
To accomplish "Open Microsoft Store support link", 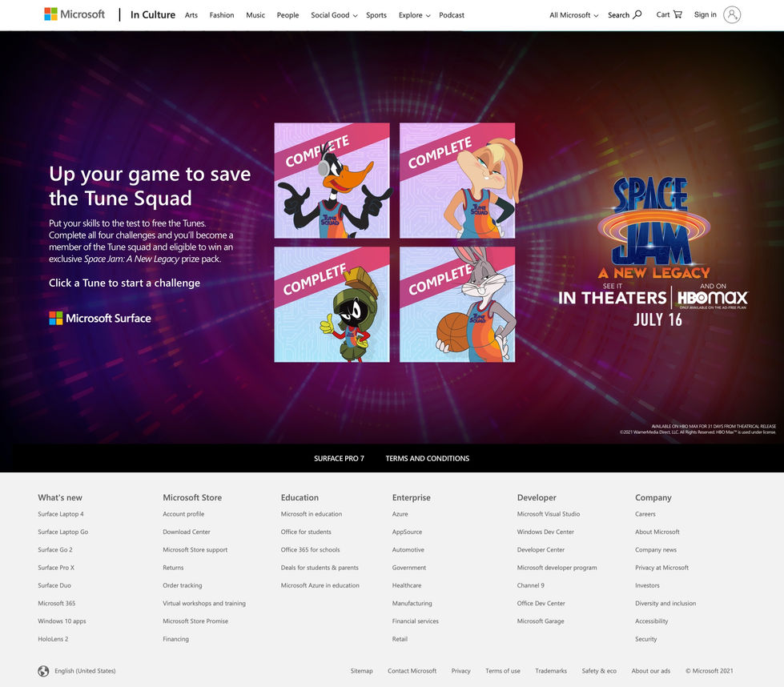I will point(195,550).
